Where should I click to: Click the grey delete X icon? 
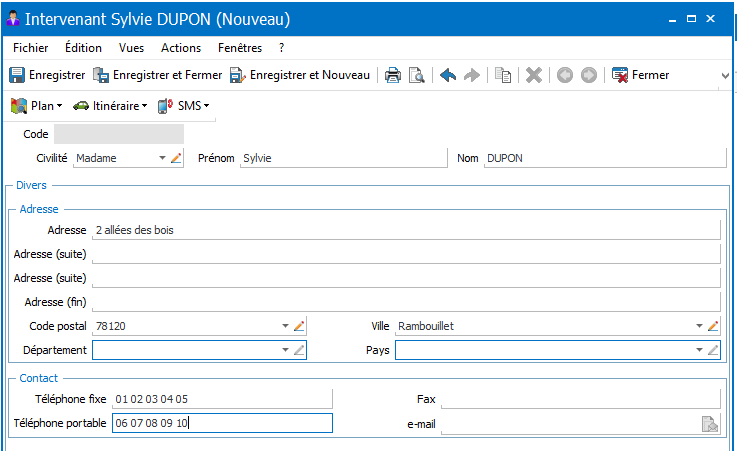coord(534,75)
